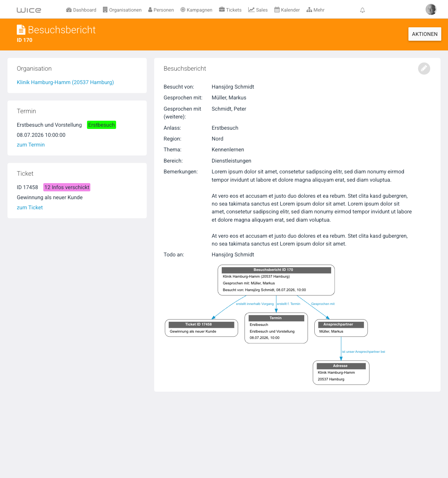Open the Sales section
The image size is (448, 478).
[x=258, y=10]
